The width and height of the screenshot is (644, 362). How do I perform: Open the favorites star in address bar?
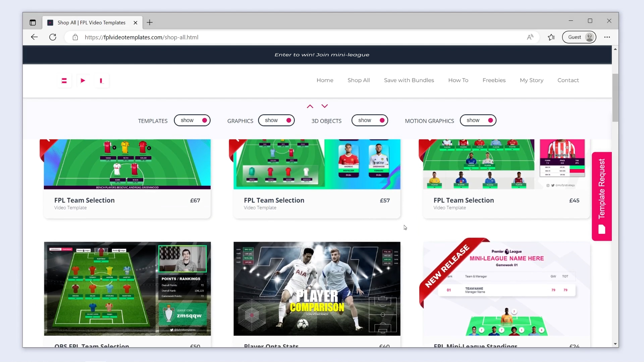pyautogui.click(x=551, y=37)
